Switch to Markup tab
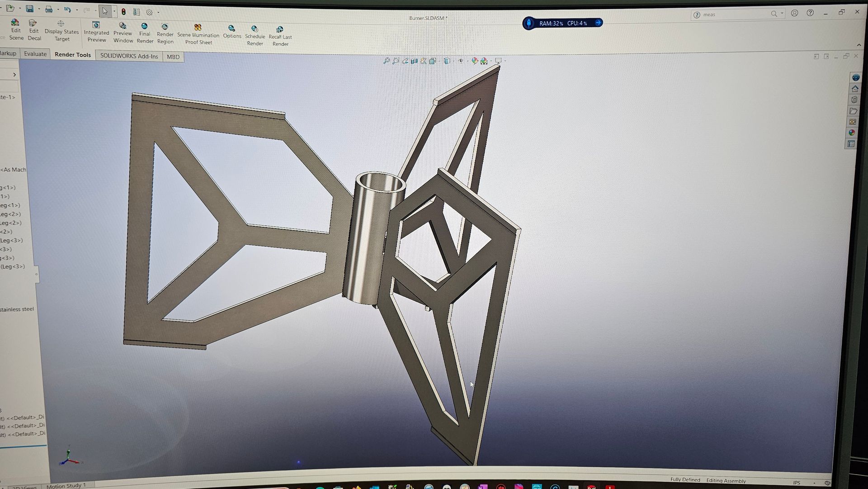 pos(8,53)
